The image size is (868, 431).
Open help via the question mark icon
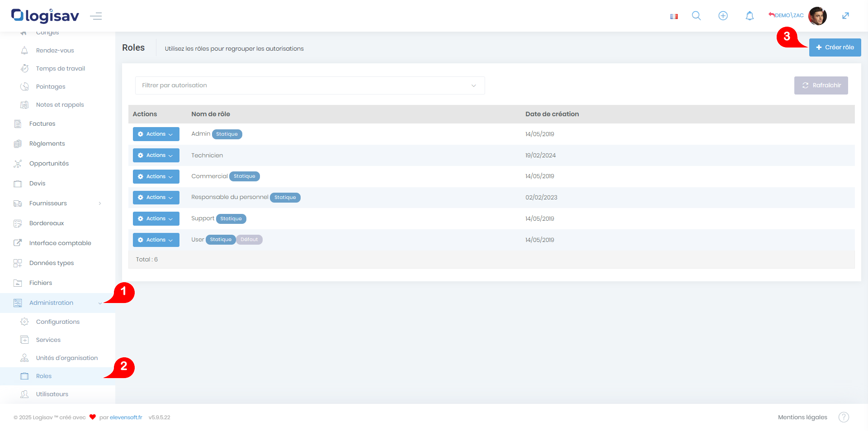point(844,417)
